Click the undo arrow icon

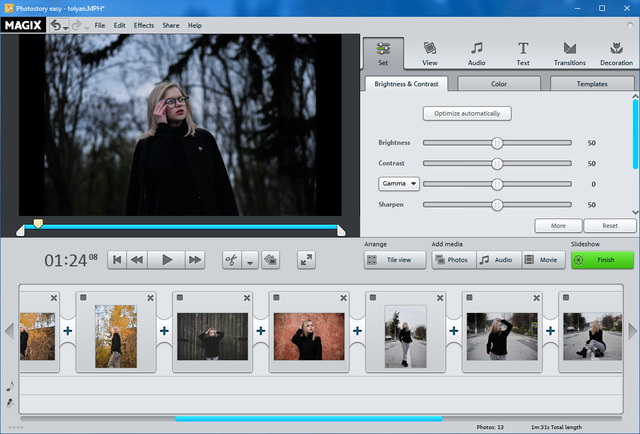pos(55,24)
